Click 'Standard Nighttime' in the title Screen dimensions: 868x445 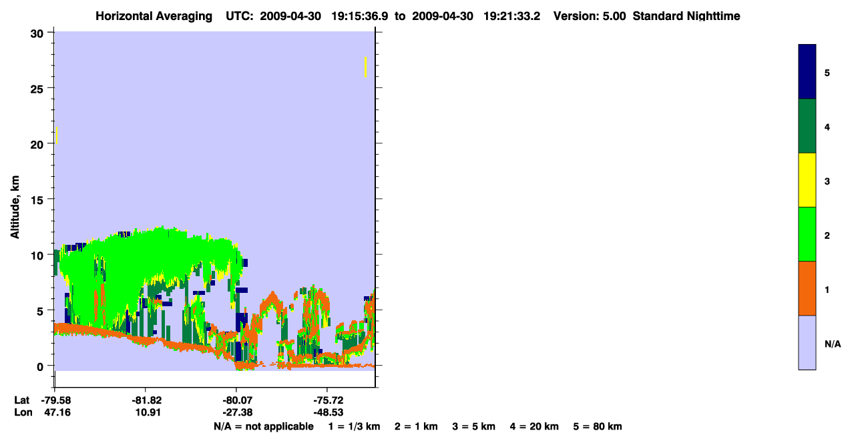(x=686, y=16)
